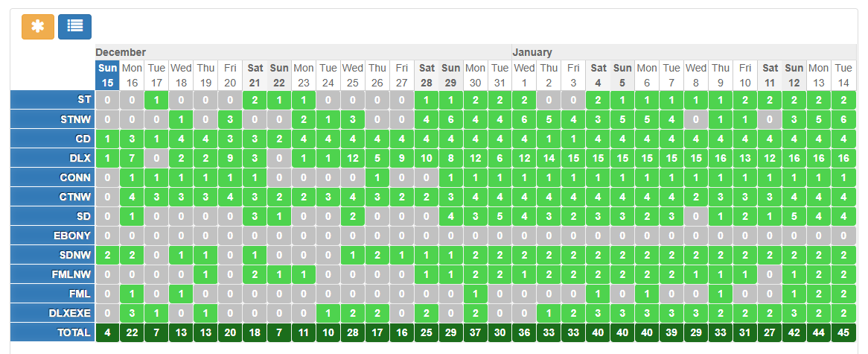Click the orange asterisk button
The height and width of the screenshot is (354, 868).
[x=38, y=26]
